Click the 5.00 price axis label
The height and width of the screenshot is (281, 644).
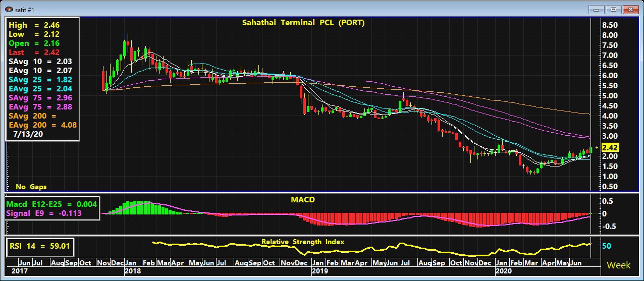click(x=609, y=96)
